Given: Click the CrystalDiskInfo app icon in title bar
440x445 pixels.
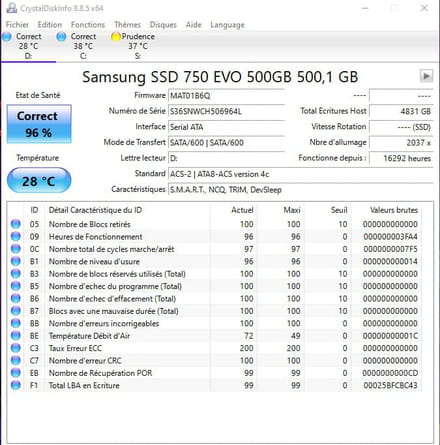Looking at the screenshot, I should pyautogui.click(x=12, y=8).
